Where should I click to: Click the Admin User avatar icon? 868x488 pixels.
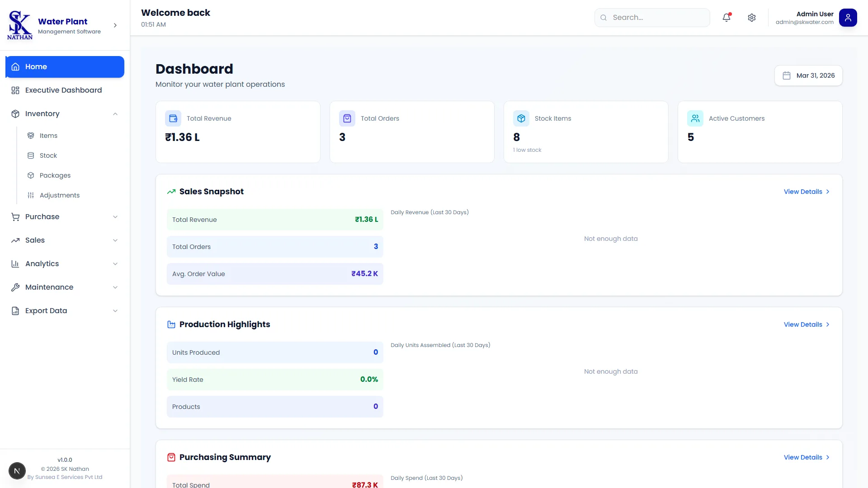point(848,18)
